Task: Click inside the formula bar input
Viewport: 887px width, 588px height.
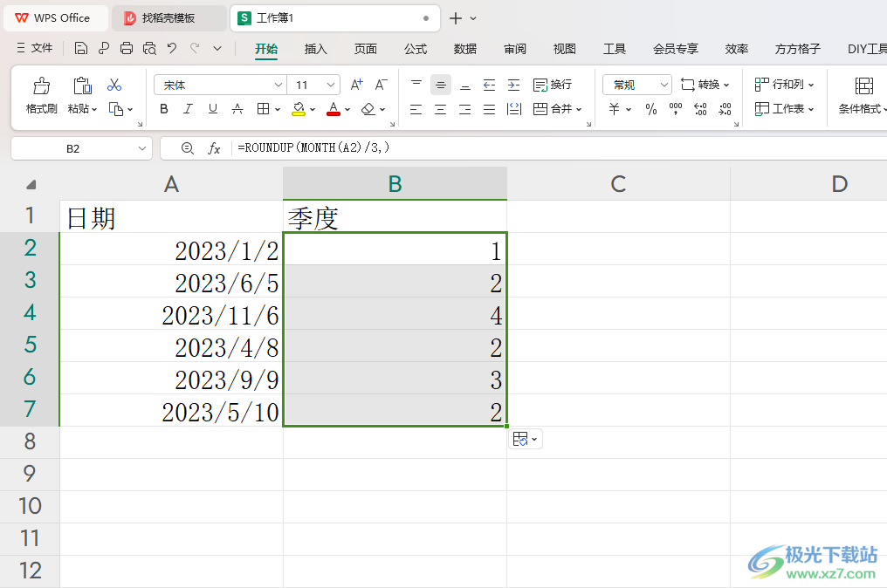Action: [560, 148]
